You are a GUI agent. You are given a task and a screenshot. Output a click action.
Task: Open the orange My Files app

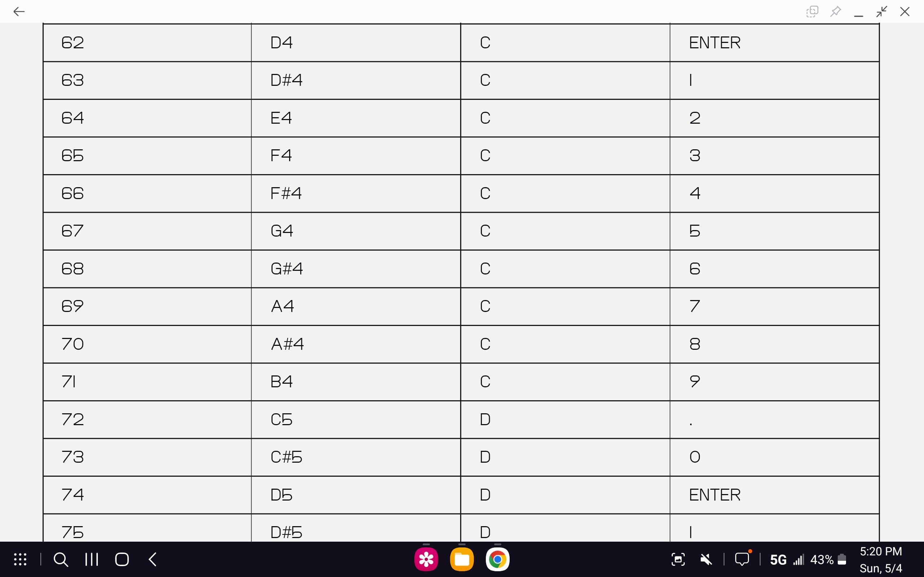[462, 559]
